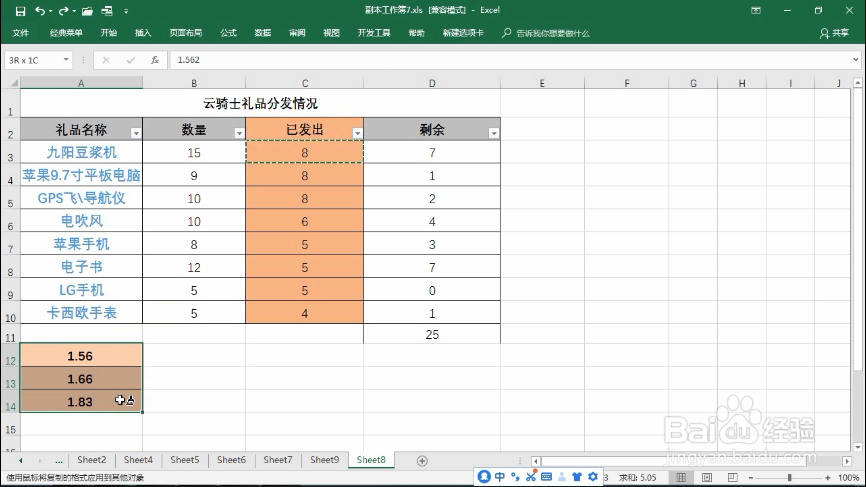The image size is (866, 487).
Task: Go to the Sheet2 tab
Action: (92, 459)
